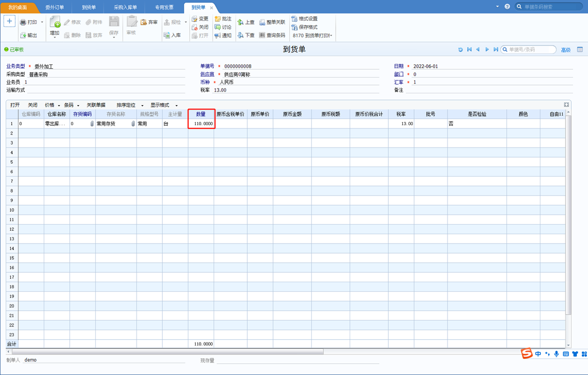
Task: Click the horizontal scrollbar under the grid
Action: 168,352
